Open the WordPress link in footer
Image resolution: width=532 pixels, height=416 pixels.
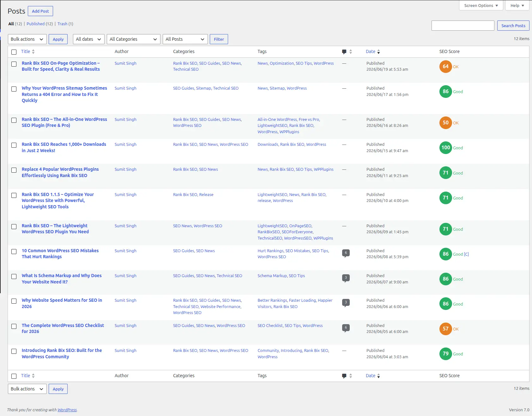tap(67, 410)
